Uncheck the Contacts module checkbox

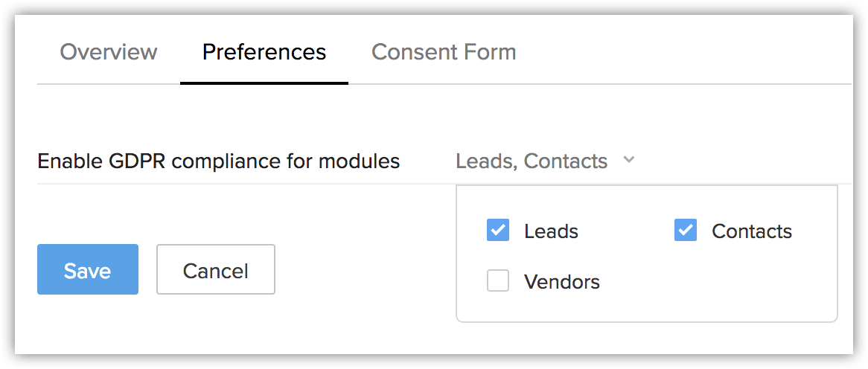point(686,231)
